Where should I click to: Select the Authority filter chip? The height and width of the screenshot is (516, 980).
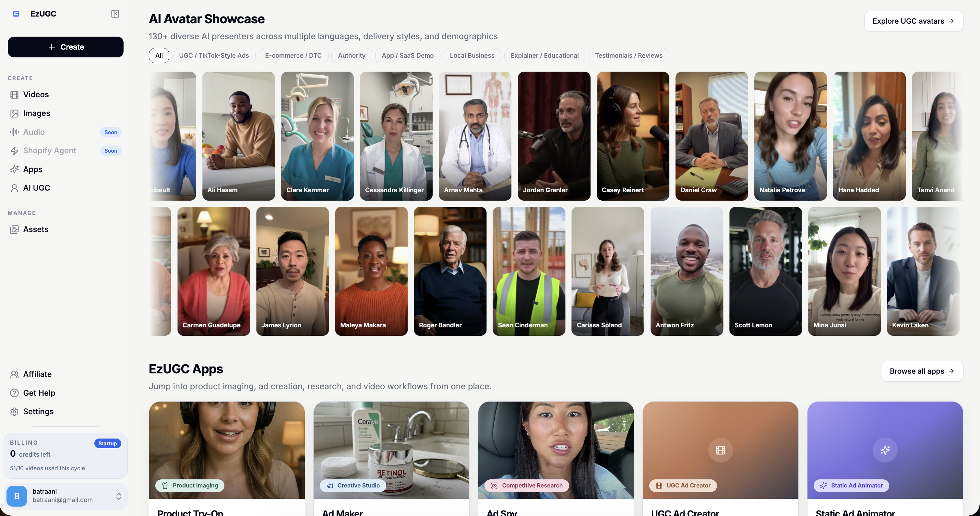(352, 55)
